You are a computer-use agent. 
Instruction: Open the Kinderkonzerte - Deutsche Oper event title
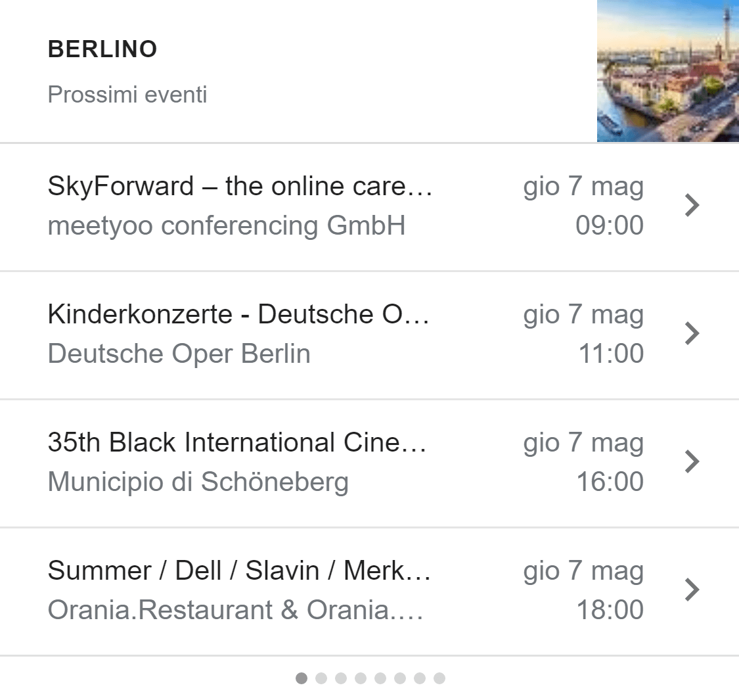click(x=238, y=314)
